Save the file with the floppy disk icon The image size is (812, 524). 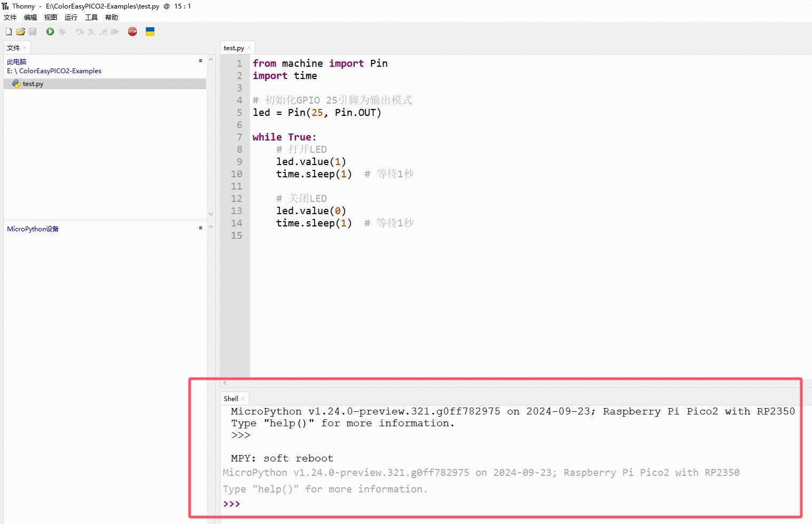click(x=33, y=32)
